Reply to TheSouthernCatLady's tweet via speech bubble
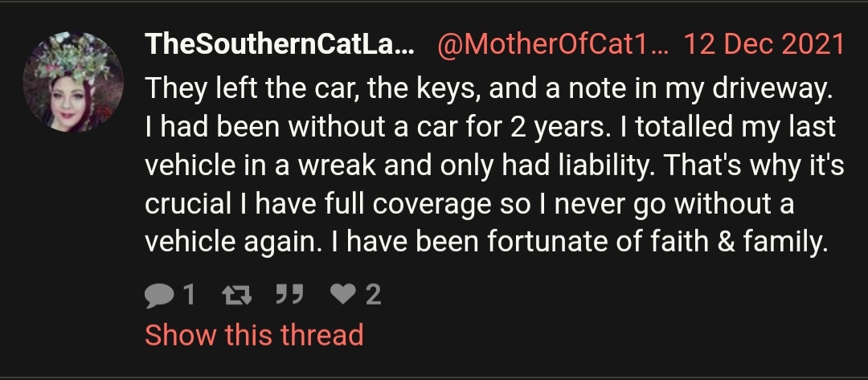Image resolution: width=868 pixels, height=380 pixels. [x=158, y=296]
